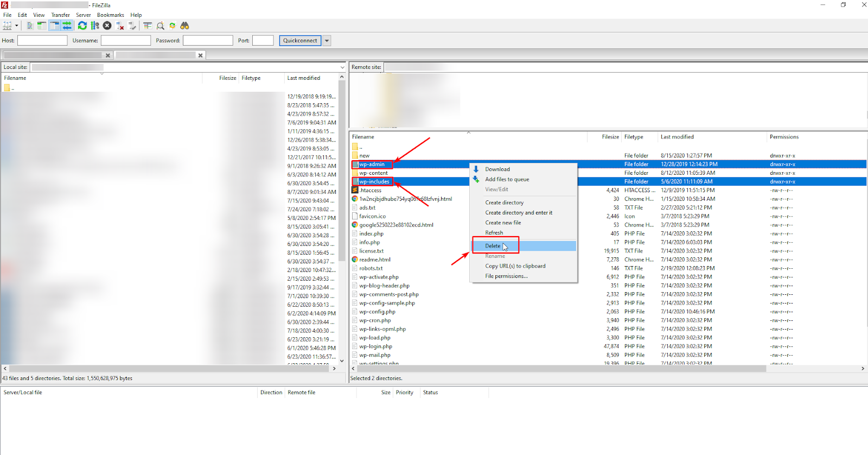Image resolution: width=868 pixels, height=455 pixels.
Task: Select favicon.ico file
Action: click(x=372, y=216)
